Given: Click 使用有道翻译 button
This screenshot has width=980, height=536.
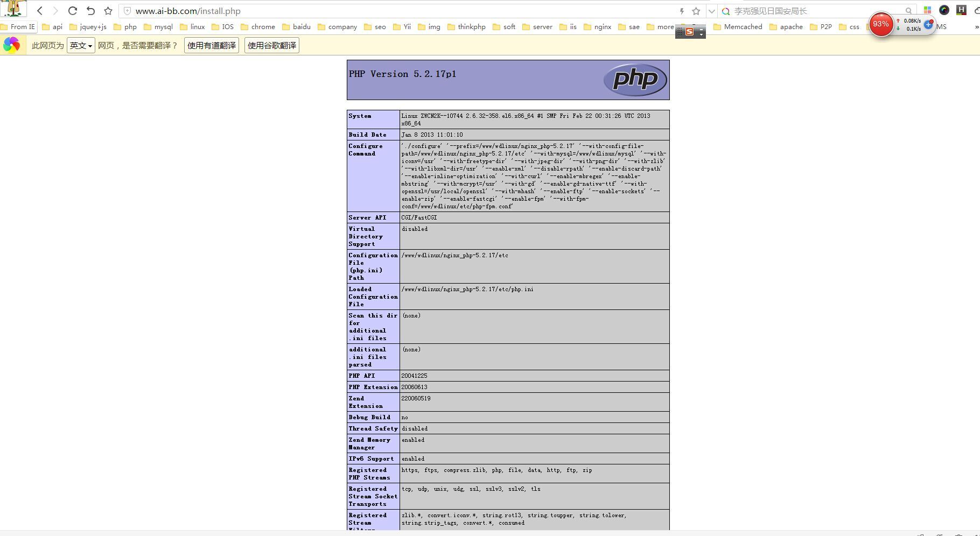Looking at the screenshot, I should coord(212,46).
